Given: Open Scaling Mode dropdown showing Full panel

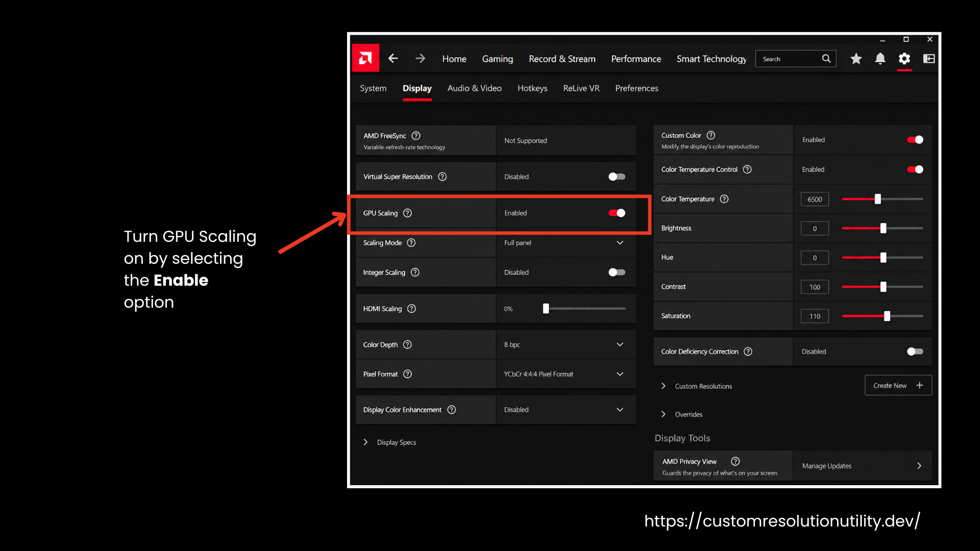Looking at the screenshot, I should pyautogui.click(x=566, y=243).
